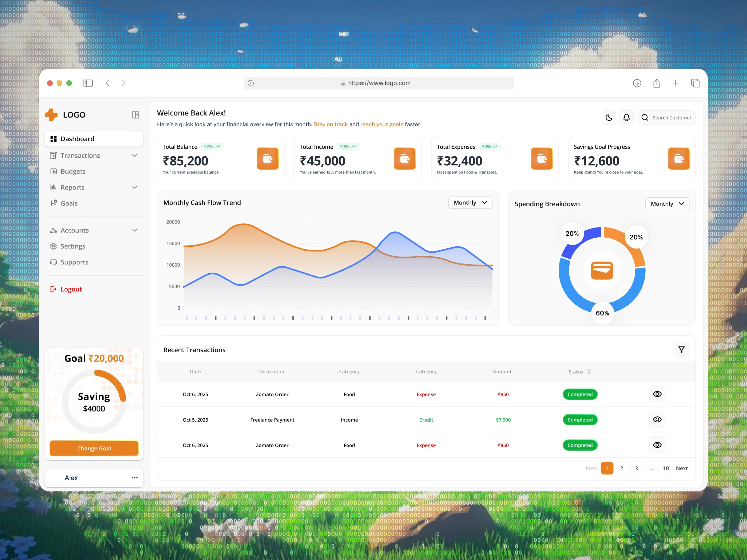Click the ₹7,000 amount cell
Image resolution: width=747 pixels, height=560 pixels.
(503, 419)
